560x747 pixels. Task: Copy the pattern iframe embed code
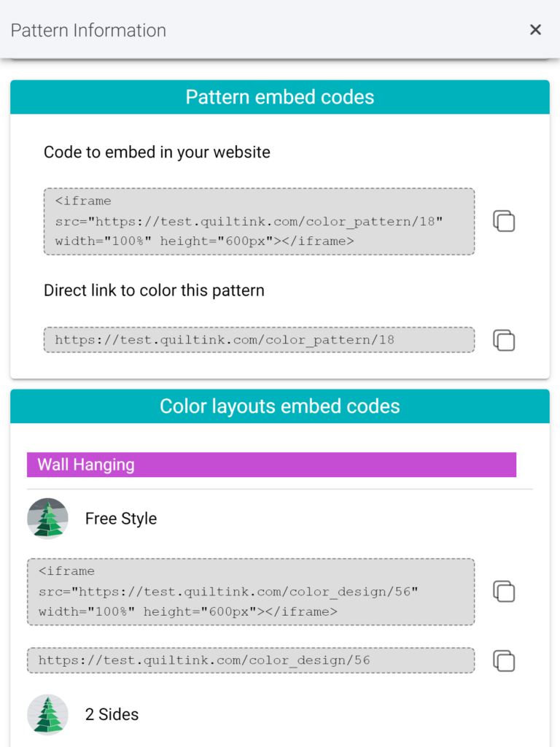504,221
